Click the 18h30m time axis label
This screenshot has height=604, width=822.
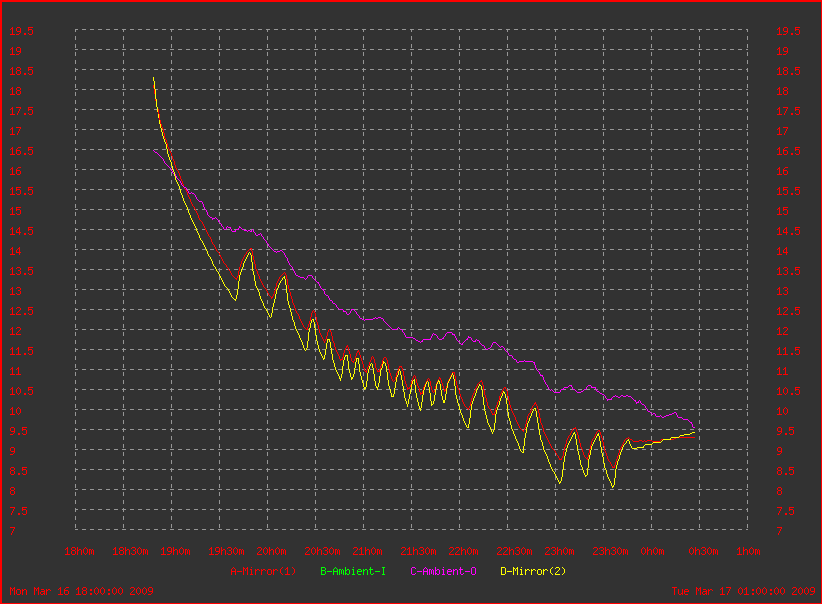130,551
